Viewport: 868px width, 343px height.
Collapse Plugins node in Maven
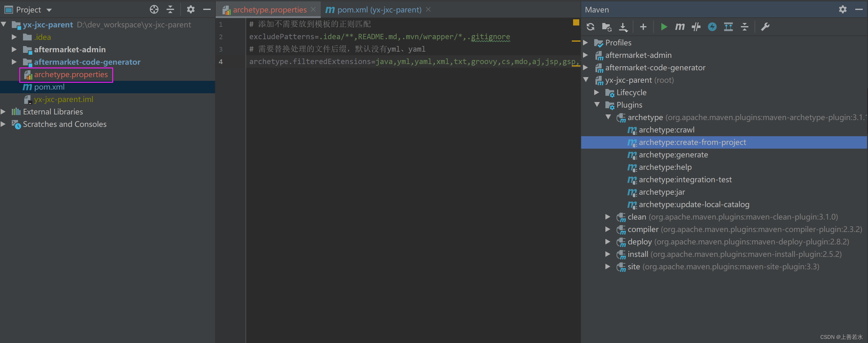(x=597, y=104)
